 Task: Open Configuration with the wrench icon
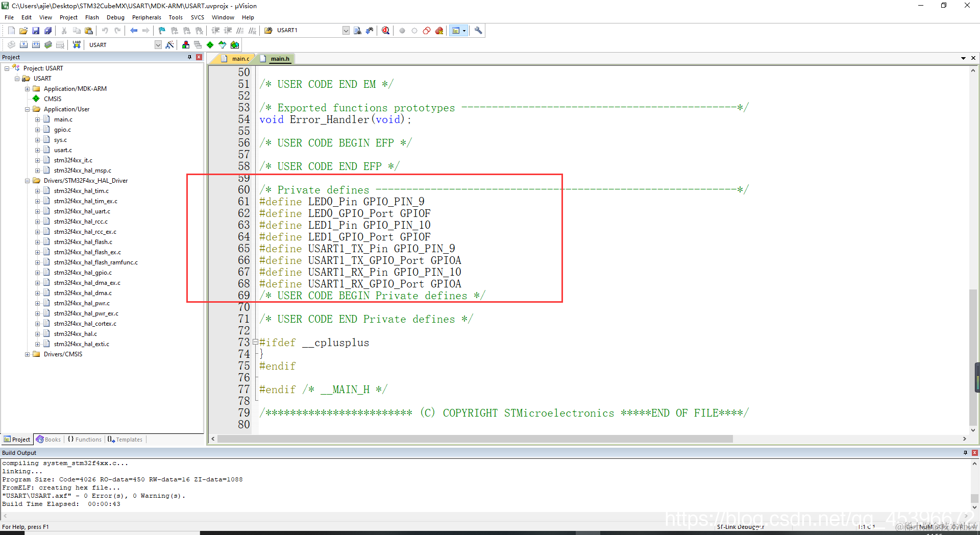[x=478, y=31]
